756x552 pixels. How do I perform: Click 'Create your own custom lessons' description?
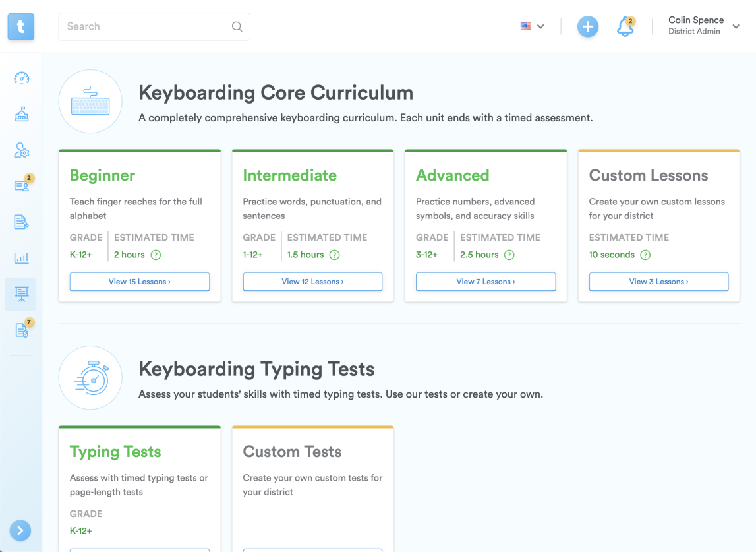(657, 208)
